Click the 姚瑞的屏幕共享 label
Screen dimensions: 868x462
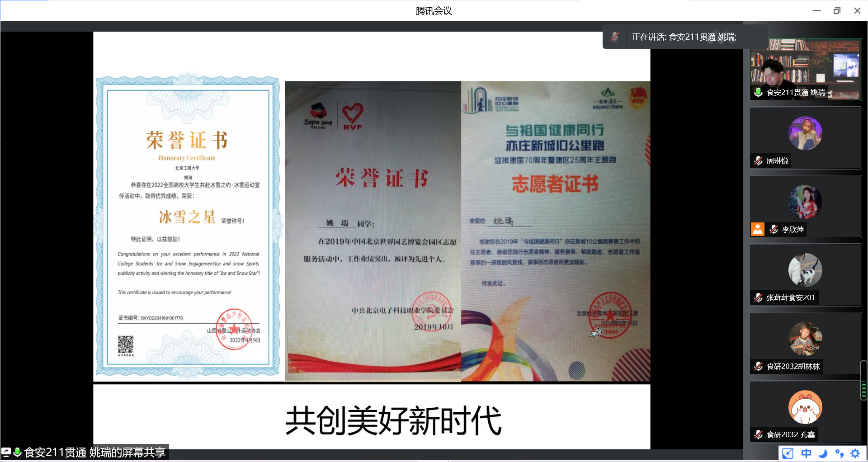(x=95, y=453)
